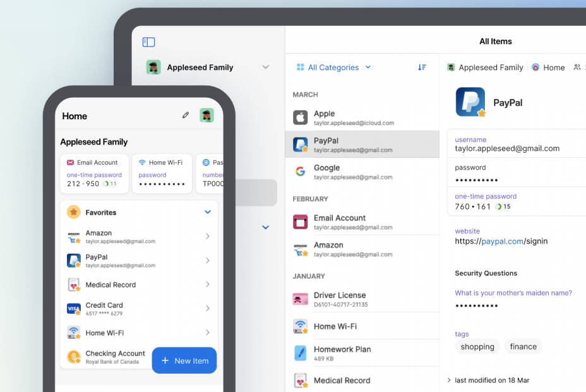Click the shopping tag
The width and height of the screenshot is (586, 392).
coord(477,347)
